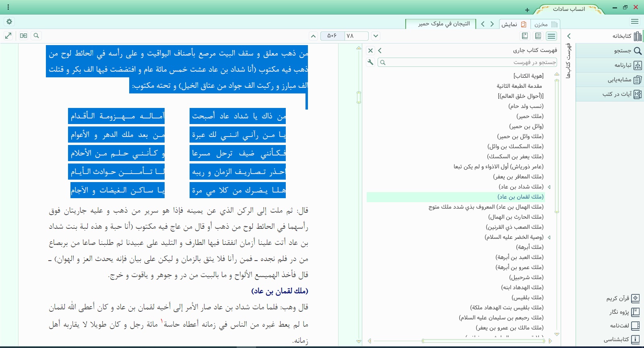Open the قرآن کریم module
The height and width of the screenshot is (348, 644).
click(x=623, y=298)
